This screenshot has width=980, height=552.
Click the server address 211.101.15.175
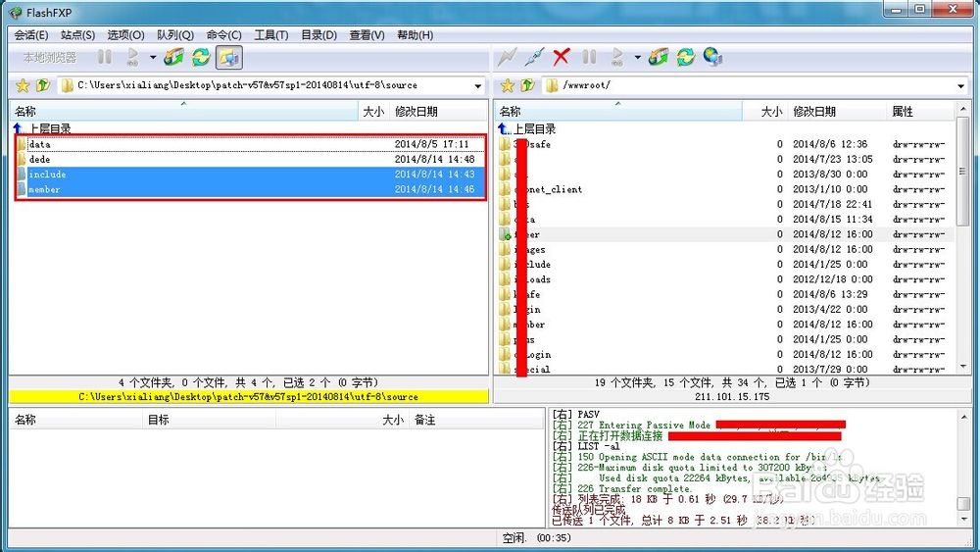pos(731,396)
